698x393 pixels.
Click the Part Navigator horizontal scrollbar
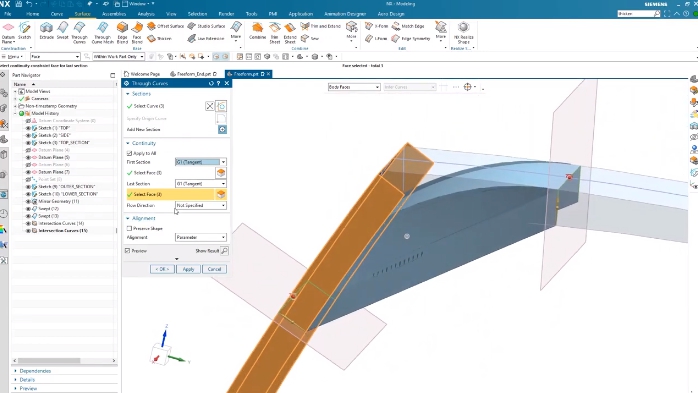[64, 361]
